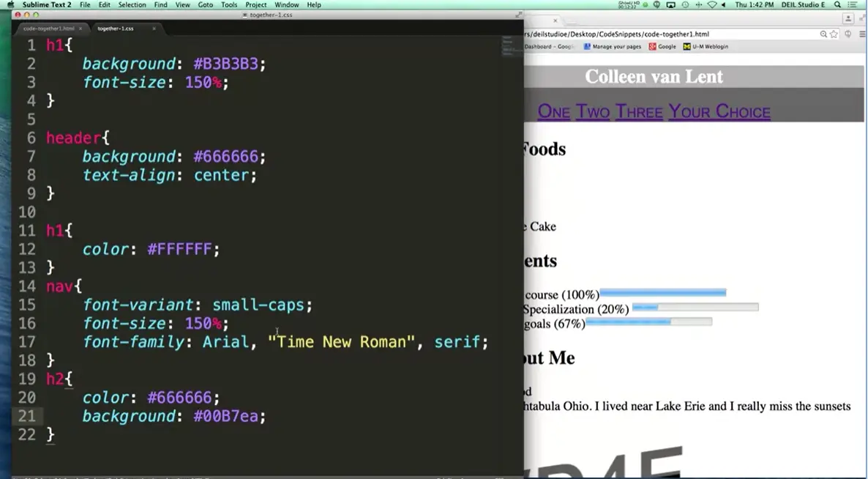868x479 pixels.
Task: Open the DEIL Studio E user menu
Action: point(805,4)
